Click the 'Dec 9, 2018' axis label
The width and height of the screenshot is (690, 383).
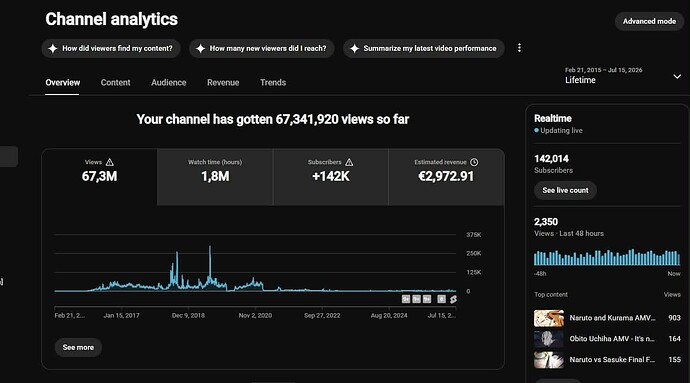pos(188,315)
